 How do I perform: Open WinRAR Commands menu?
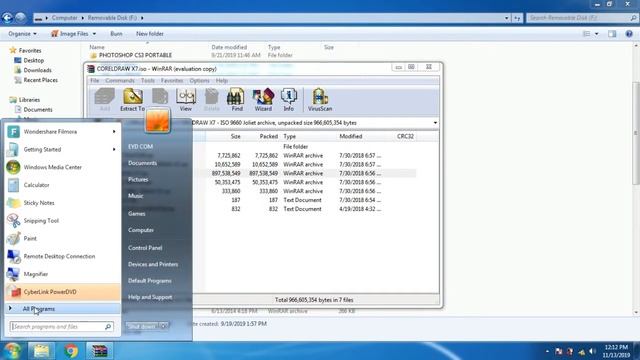point(120,81)
